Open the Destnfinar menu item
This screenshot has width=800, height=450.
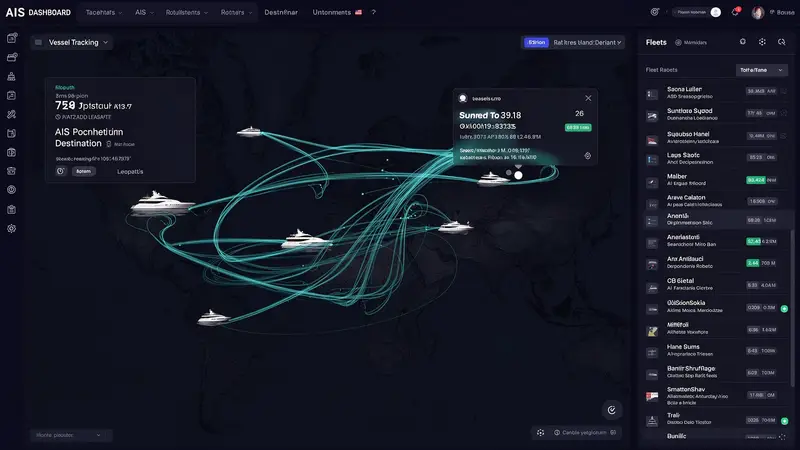tap(281, 12)
